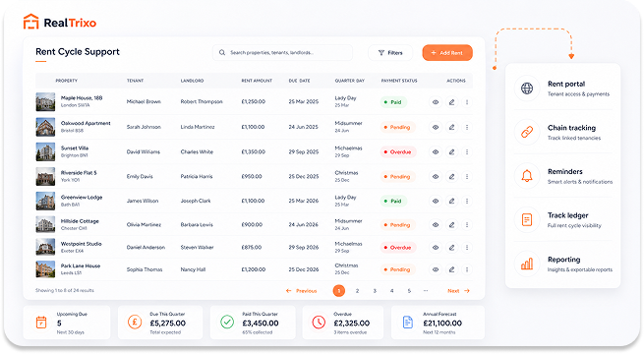644x354 pixels.
Task: Open the Filters button
Action: [390, 52]
